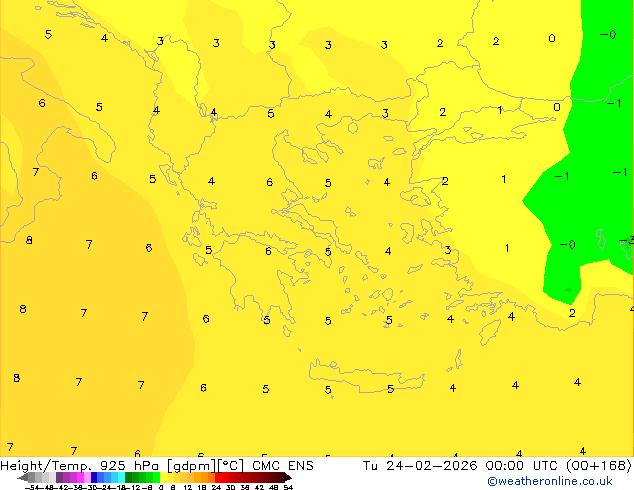The image size is (634, 490).
Task: Open the weatheronline.co.uk copyright link
Action: coord(549,481)
